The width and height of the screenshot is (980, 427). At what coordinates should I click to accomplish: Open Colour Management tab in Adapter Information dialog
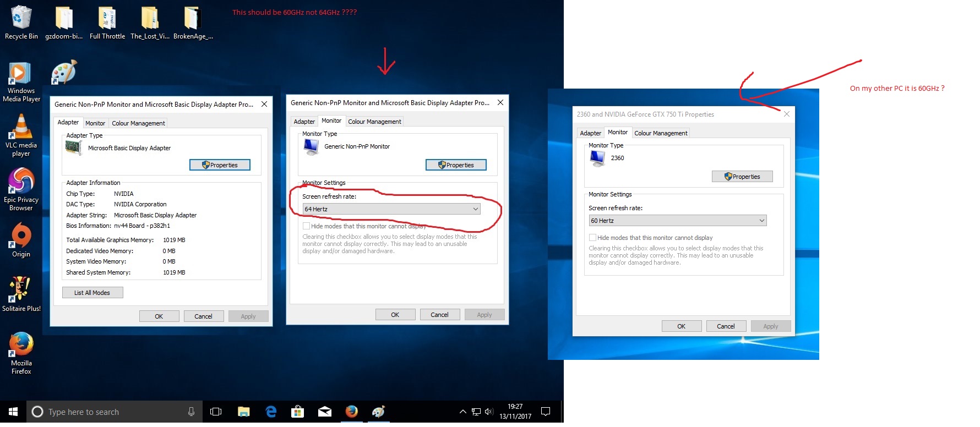click(x=138, y=123)
